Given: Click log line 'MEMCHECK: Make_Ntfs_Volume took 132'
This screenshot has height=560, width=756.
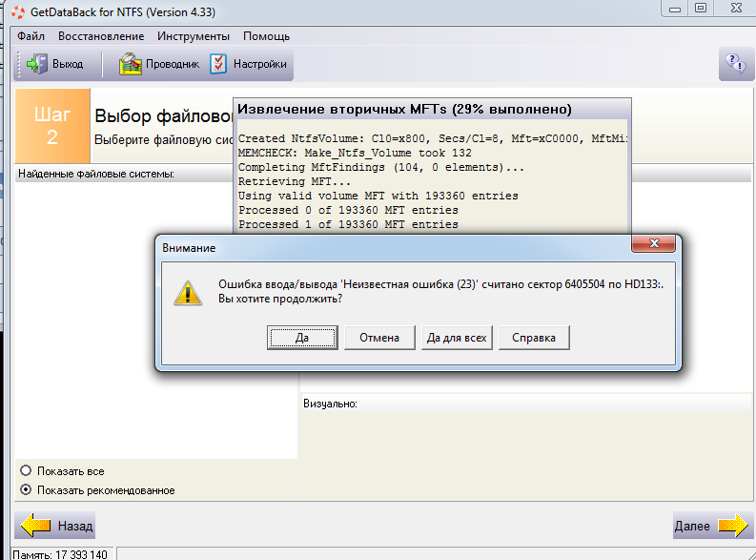Looking at the screenshot, I should pyautogui.click(x=355, y=153).
